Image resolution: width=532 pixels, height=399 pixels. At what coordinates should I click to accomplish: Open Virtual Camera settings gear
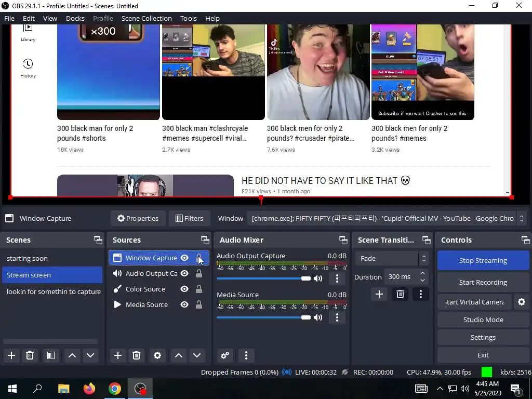tap(522, 302)
